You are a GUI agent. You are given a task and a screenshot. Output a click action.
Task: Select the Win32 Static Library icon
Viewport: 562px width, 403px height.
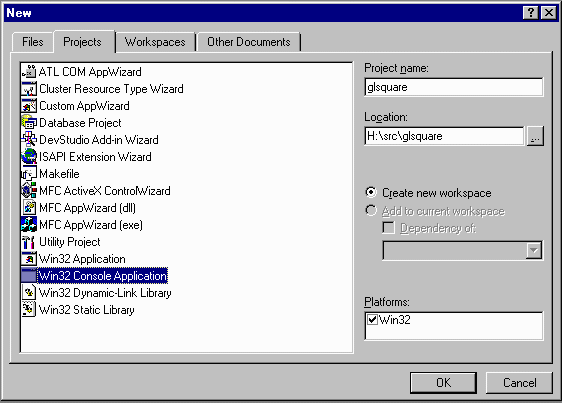pyautogui.click(x=29, y=310)
